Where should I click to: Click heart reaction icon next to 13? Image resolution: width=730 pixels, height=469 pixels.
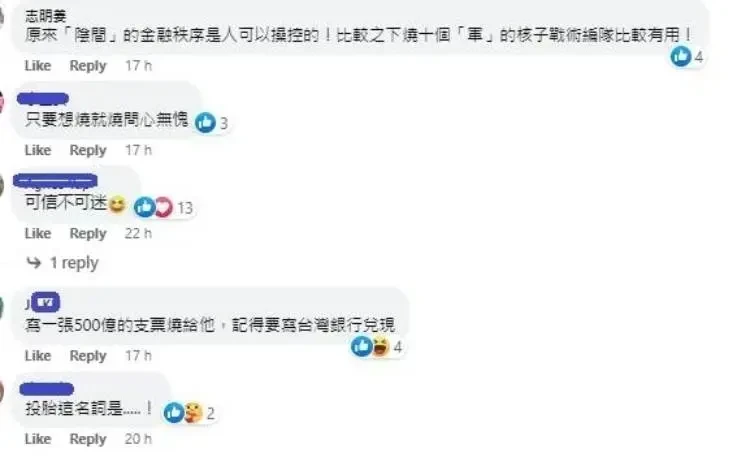[163, 207]
